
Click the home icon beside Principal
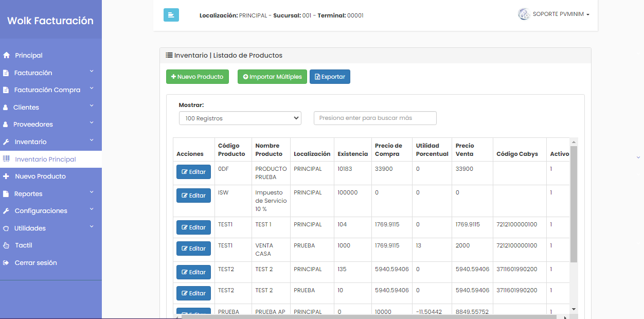point(7,55)
